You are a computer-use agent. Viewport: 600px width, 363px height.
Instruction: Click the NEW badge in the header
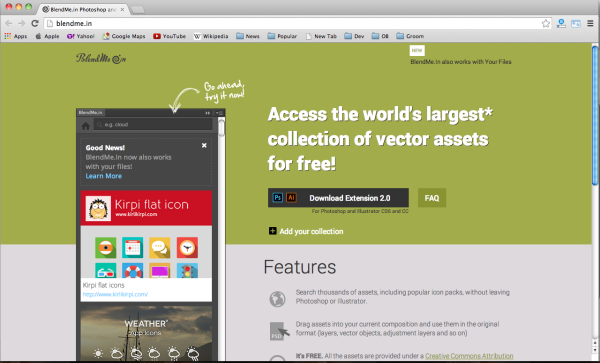coord(417,50)
